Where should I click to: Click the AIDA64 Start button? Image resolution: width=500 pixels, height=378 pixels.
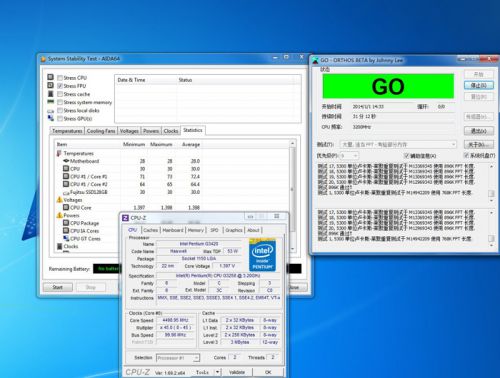click(x=58, y=287)
